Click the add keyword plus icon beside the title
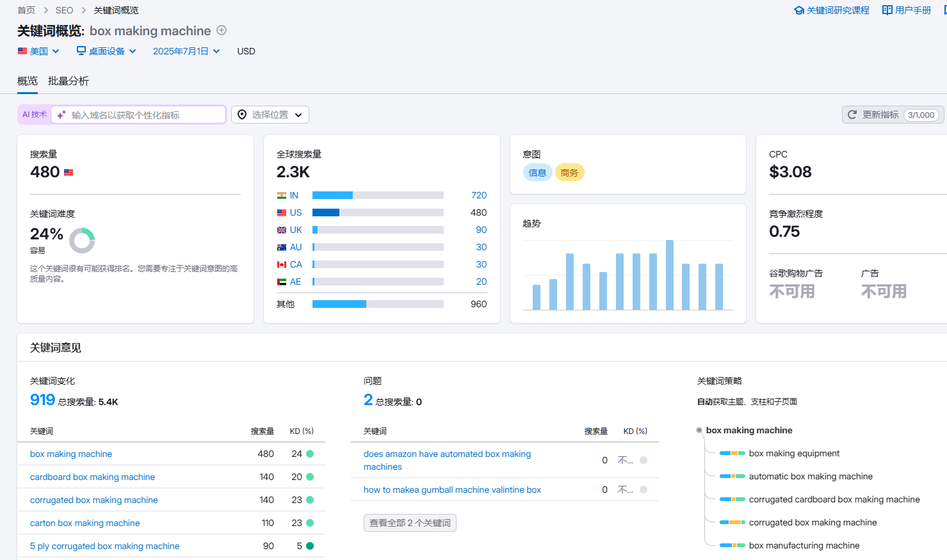 coord(222,30)
